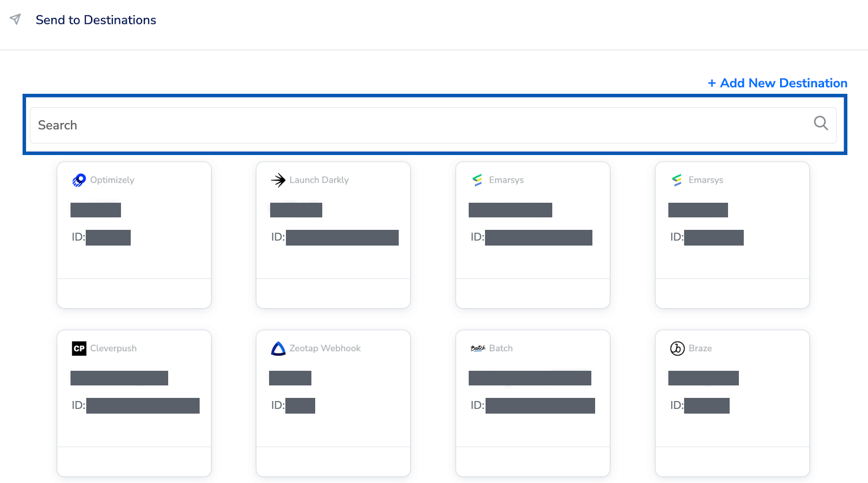Click the Braze circular logo
This screenshot has width=868, height=483.
[678, 349]
